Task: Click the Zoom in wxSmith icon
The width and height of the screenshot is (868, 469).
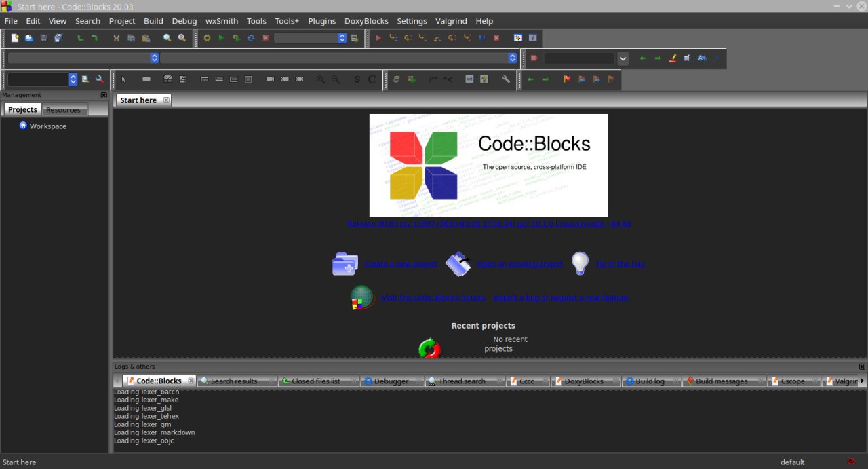Action: coord(321,79)
